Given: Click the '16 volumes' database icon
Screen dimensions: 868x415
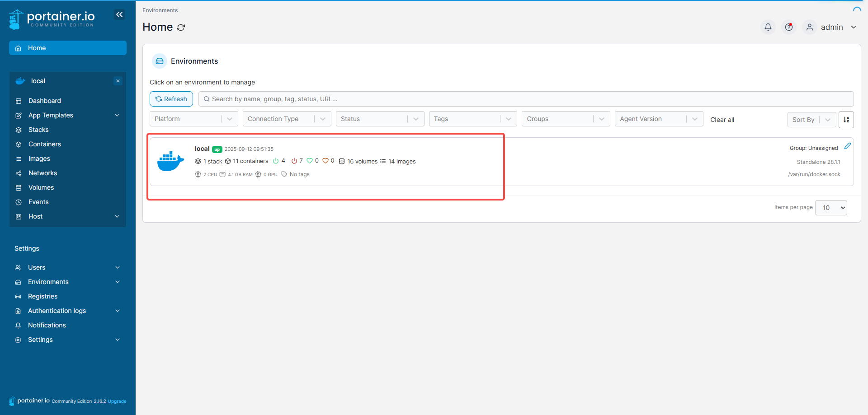Looking at the screenshot, I should [342, 161].
